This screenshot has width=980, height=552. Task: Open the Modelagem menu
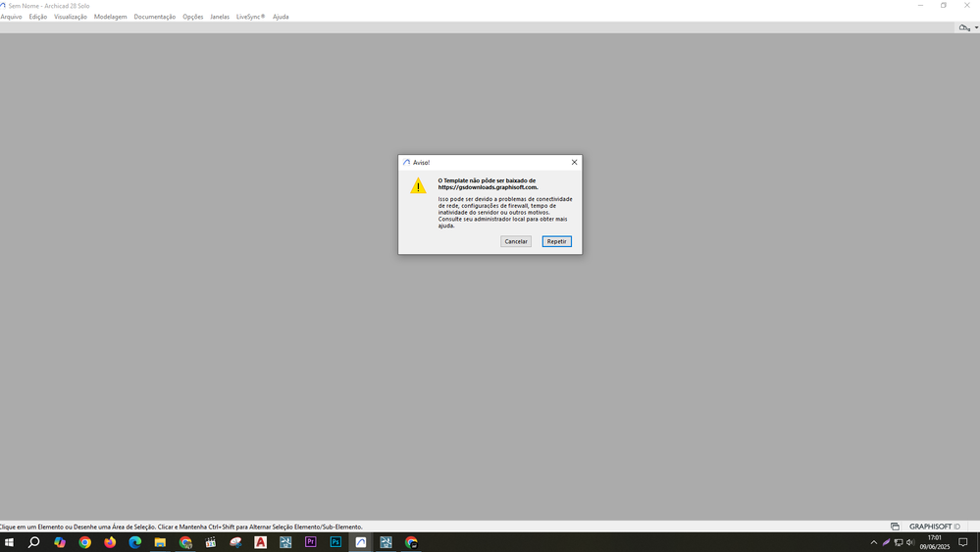[110, 17]
